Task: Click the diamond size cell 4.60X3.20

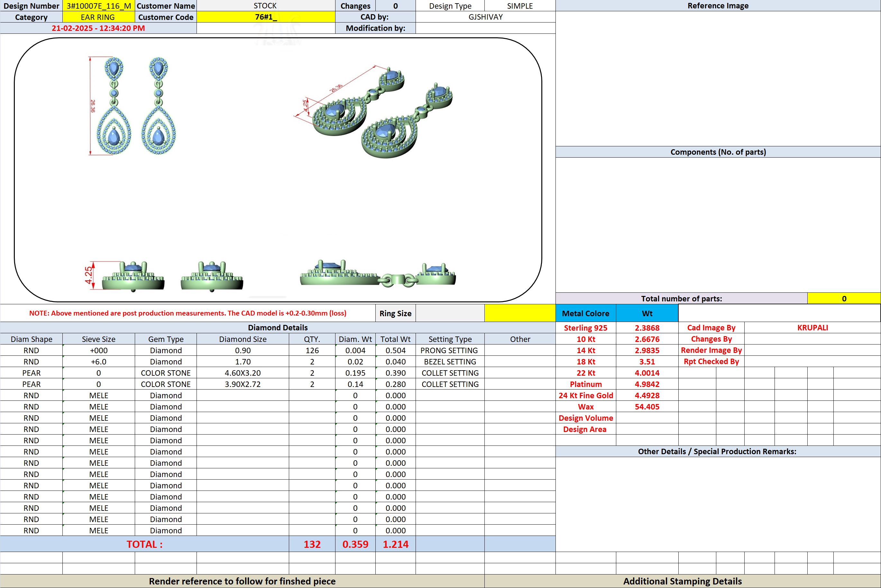Action: (243, 373)
